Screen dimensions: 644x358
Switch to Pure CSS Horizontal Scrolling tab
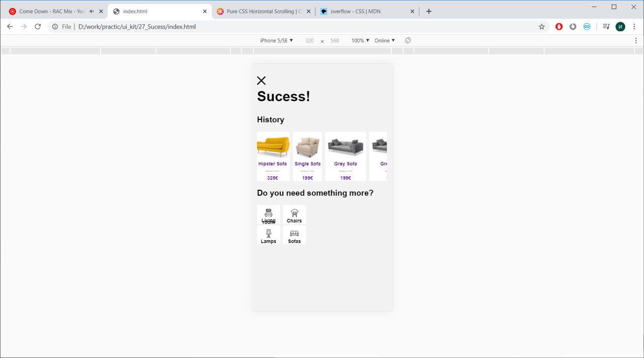(x=263, y=11)
